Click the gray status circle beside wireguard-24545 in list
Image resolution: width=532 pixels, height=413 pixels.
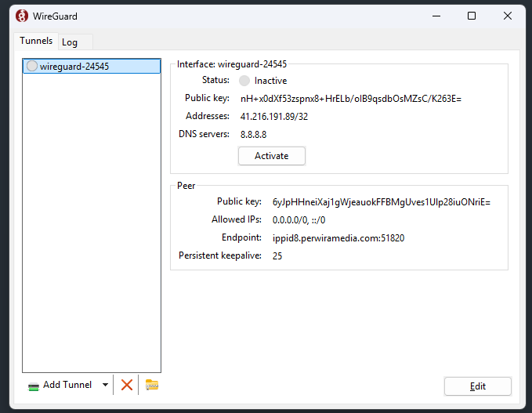tap(32, 66)
